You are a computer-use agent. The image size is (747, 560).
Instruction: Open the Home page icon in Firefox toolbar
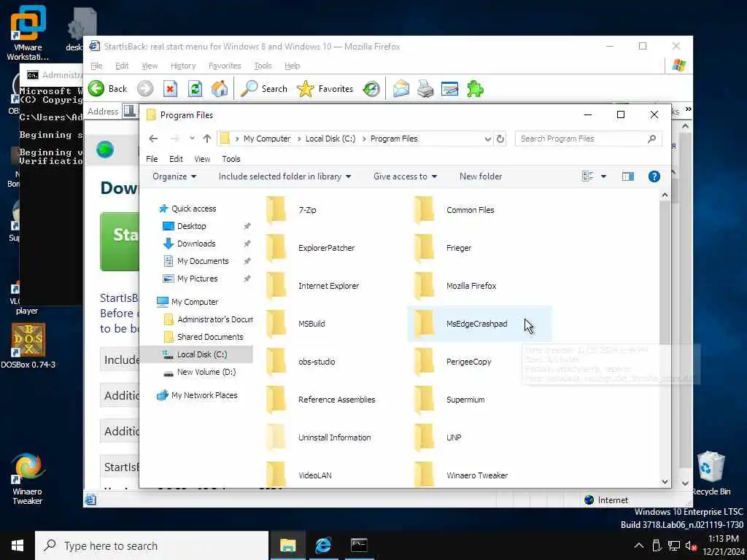[x=219, y=88]
